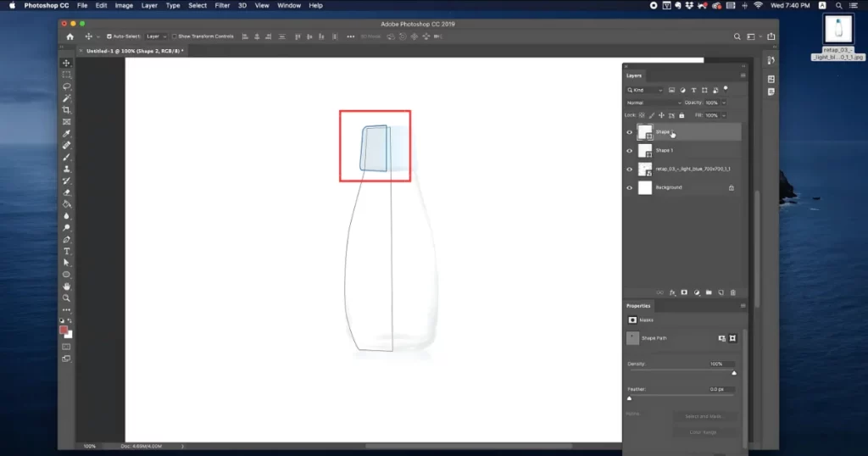
Task: Open the Filter menu
Action: pyautogui.click(x=222, y=6)
